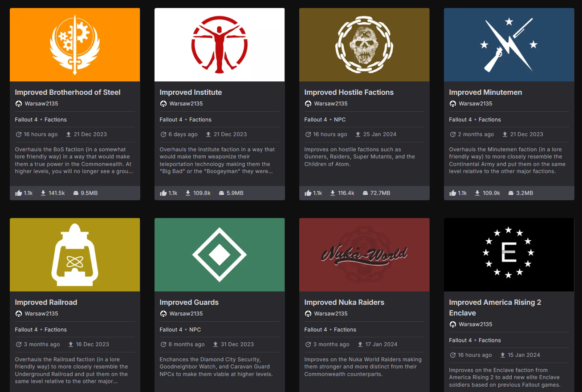Click the endorsements thumbs-up icon on Improved Brotherhood of Steel
The width and height of the screenshot is (582, 392).
tap(18, 193)
